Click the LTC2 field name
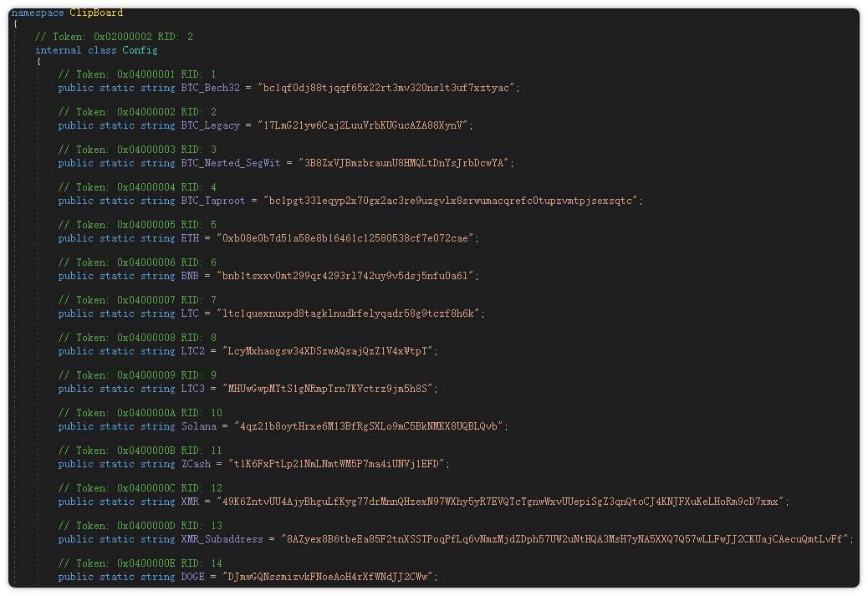868x596 pixels. coord(192,351)
